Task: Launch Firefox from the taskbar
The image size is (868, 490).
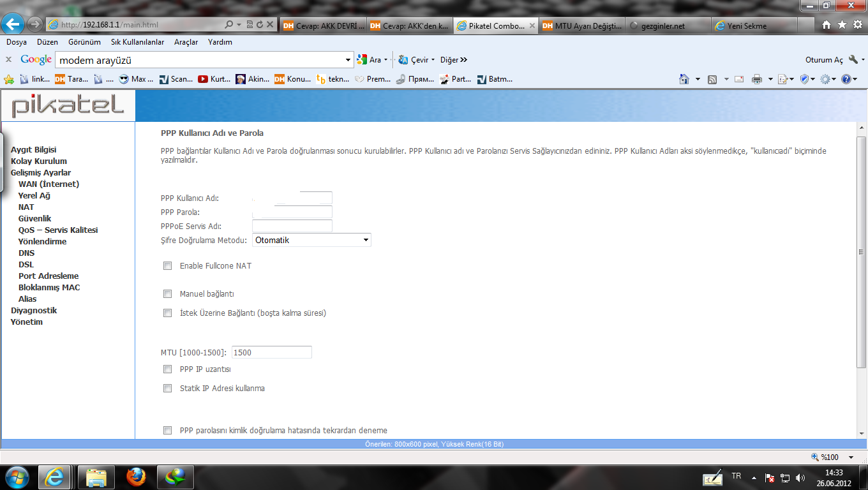Action: coord(135,477)
